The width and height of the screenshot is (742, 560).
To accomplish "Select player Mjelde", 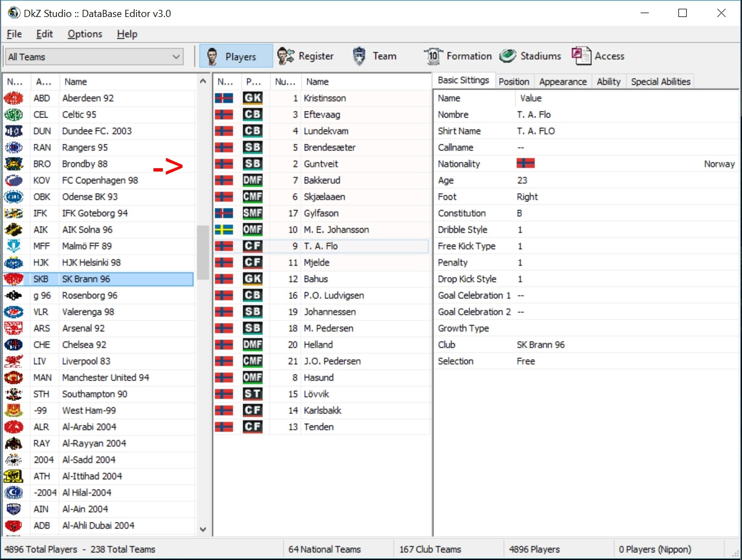I will point(322,262).
